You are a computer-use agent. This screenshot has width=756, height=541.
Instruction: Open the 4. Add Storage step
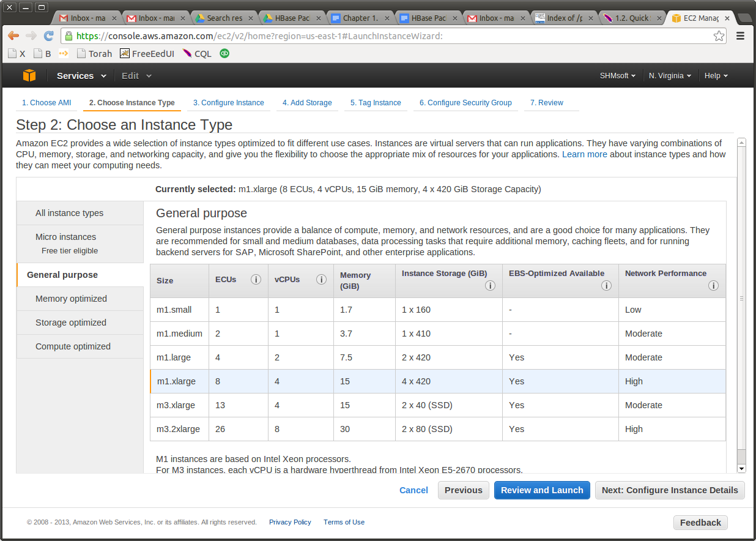(307, 103)
